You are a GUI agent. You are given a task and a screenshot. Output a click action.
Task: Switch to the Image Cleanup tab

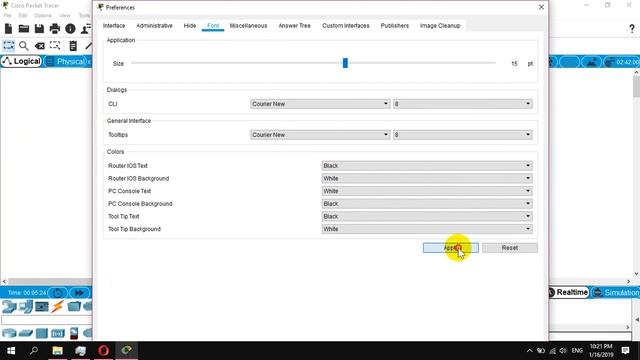tap(440, 26)
